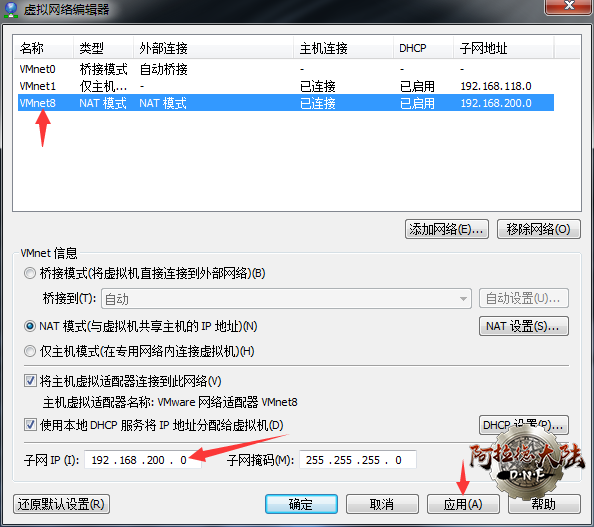Select the VMnet1 host-only network row
Screen dimensions: 594x527
286,86
